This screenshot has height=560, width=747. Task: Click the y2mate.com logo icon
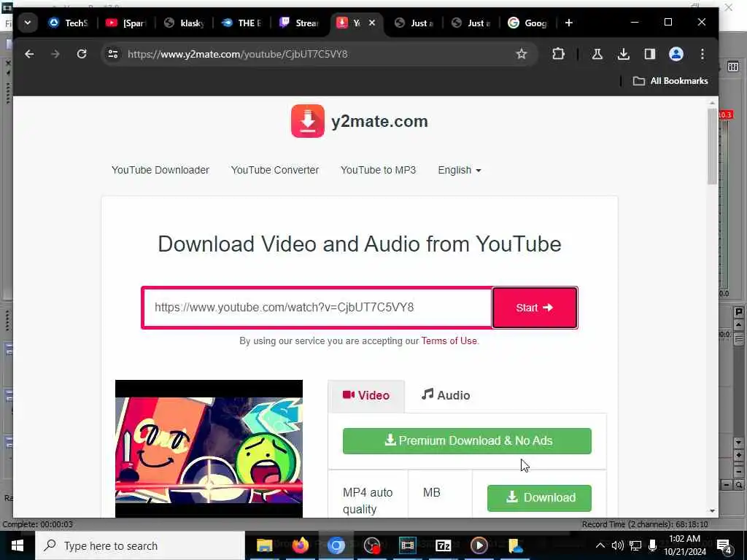pyautogui.click(x=308, y=121)
